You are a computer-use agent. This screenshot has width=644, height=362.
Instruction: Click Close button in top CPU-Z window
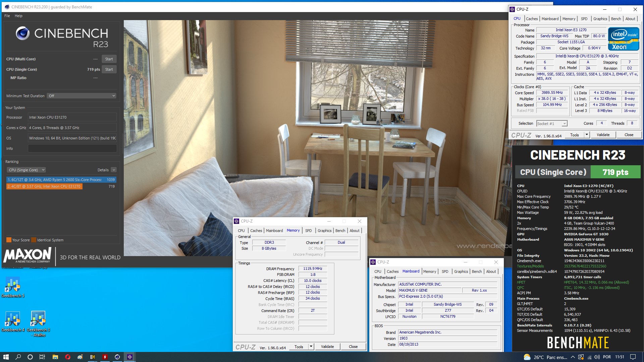tap(629, 135)
